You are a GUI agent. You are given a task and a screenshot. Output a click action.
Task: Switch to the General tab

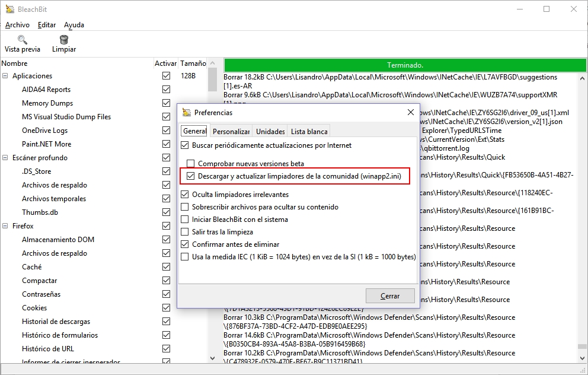194,131
